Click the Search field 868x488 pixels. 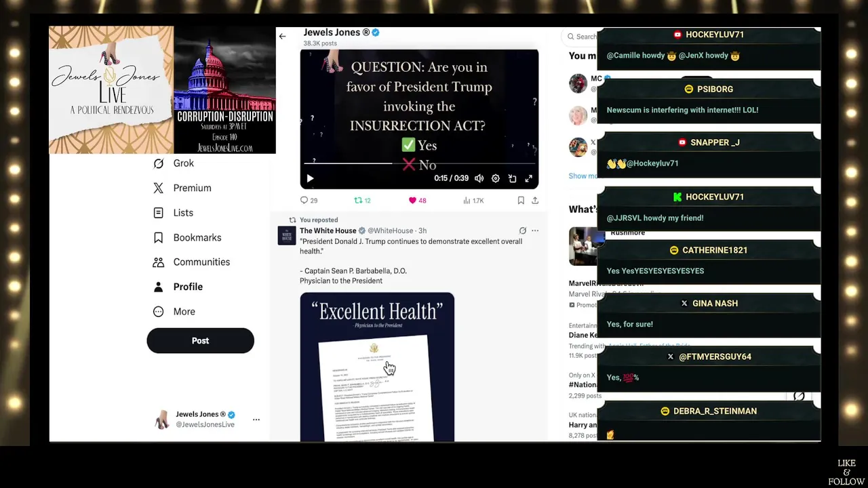(x=580, y=37)
